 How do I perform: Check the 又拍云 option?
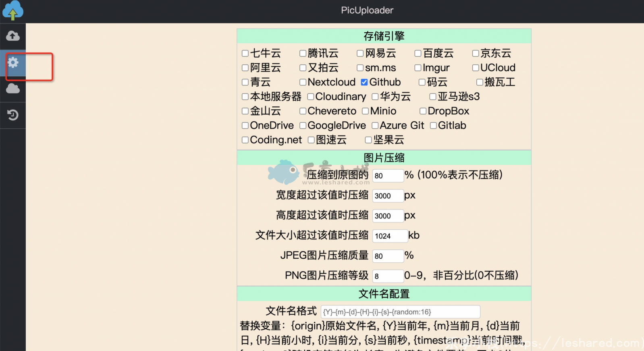[x=303, y=68]
